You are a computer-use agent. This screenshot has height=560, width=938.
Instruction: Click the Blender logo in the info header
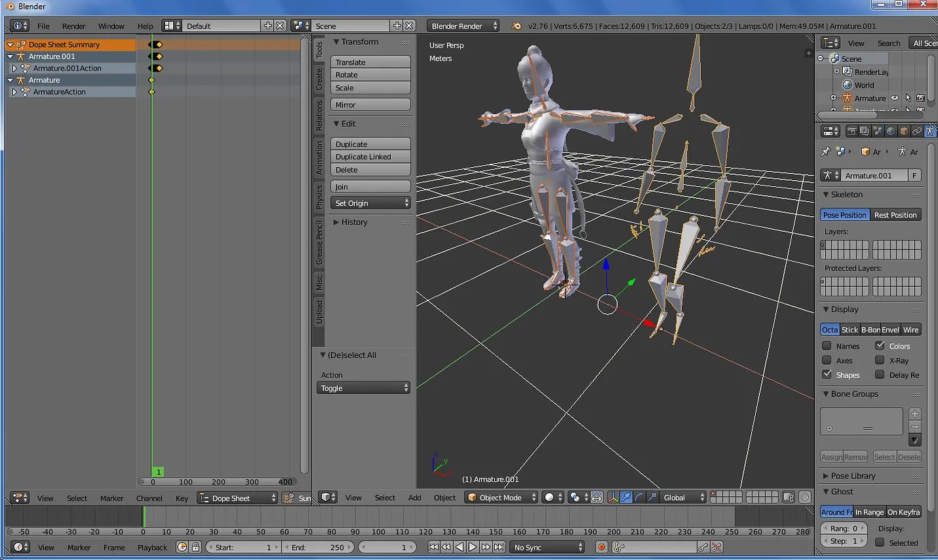click(517, 26)
